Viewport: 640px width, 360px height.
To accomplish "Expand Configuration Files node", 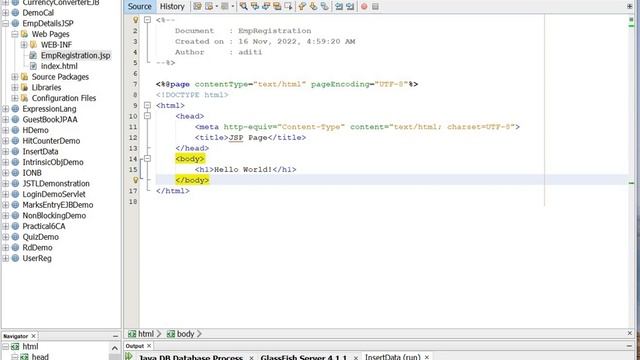I will tap(15, 98).
